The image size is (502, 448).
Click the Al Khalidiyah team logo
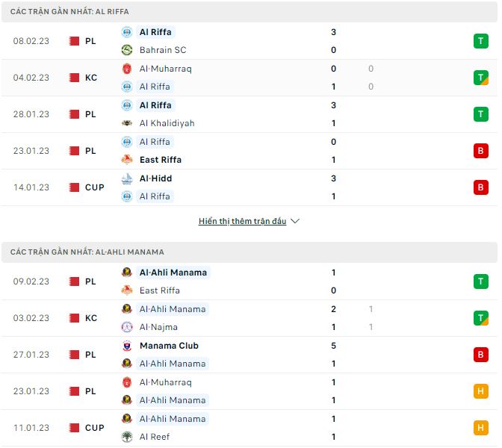pyautogui.click(x=126, y=123)
